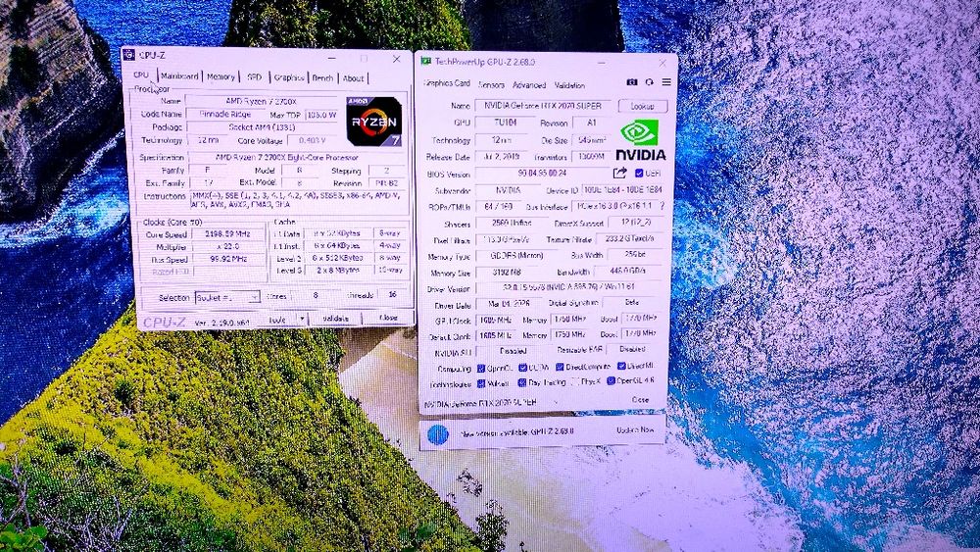
Task: Toggle the CUDA checkbox
Action: 522,367
